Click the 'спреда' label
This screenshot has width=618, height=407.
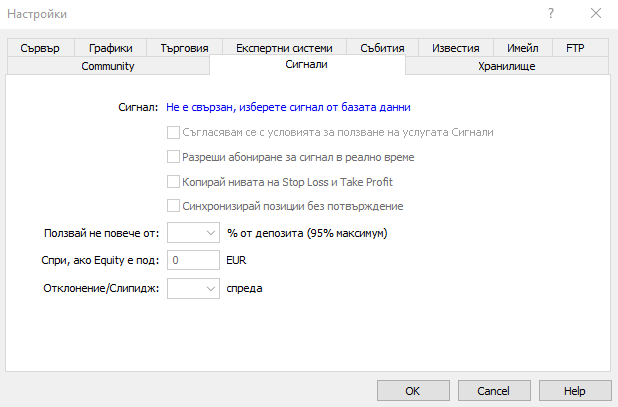244,288
